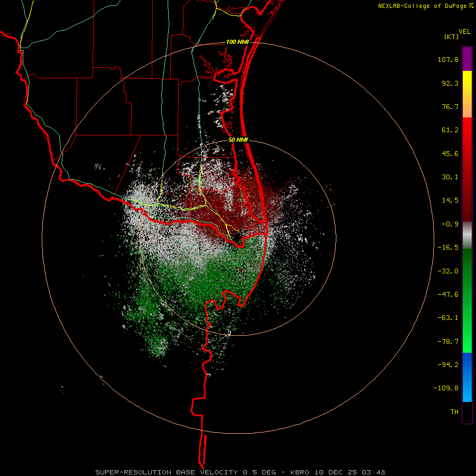Click the 03:48 timestamp in the caption

373,472
